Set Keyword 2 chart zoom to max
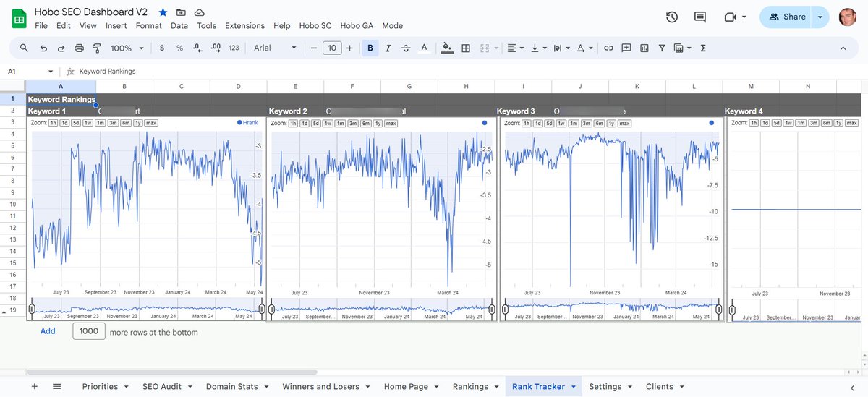This screenshot has height=397, width=868. click(x=391, y=124)
